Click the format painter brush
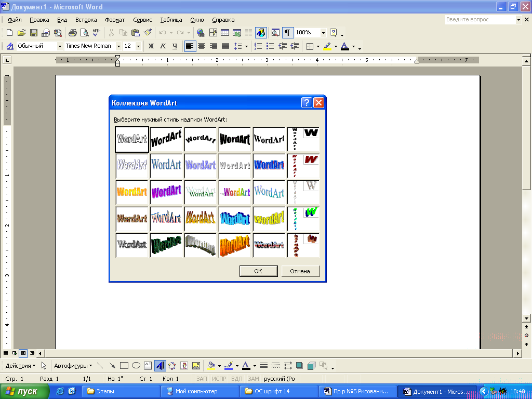Image resolution: width=532 pixels, height=399 pixels. pyautogui.click(x=148, y=33)
